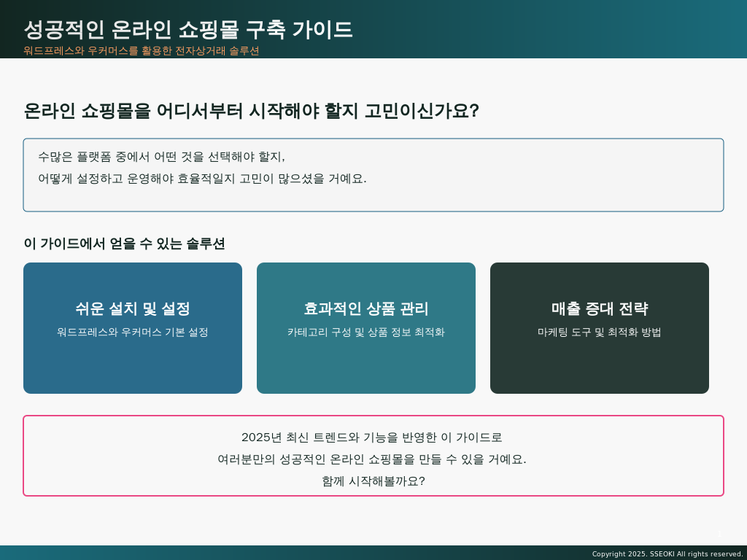747x560 pixels.
Task: Click '마케팅 도구 및 최적화 방법' description
Action: coord(600,332)
